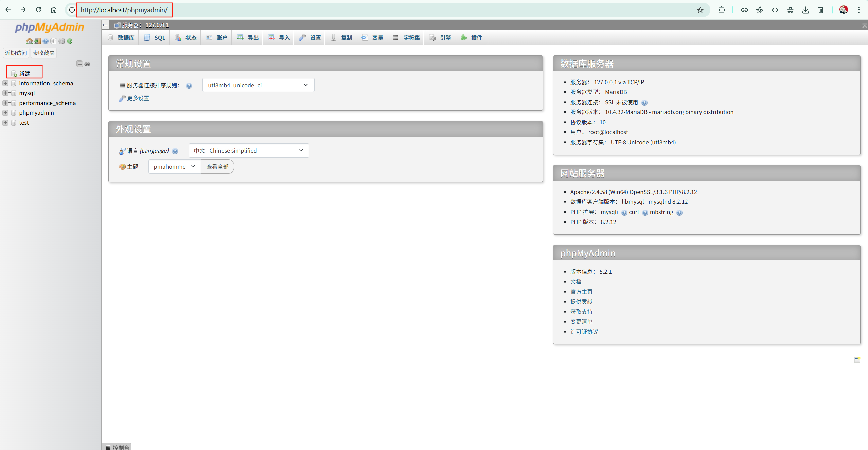Click the 新建 tree item
The width and height of the screenshot is (868, 450).
point(24,74)
